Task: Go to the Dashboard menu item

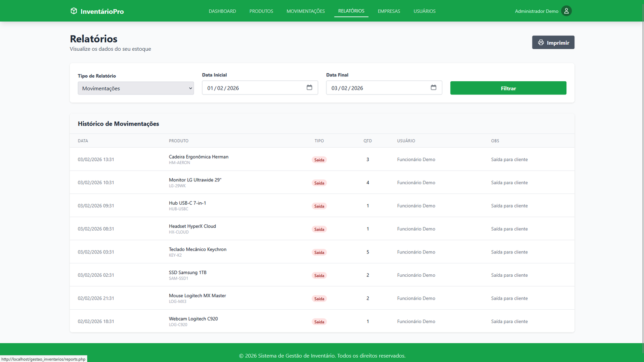Action: 222,11
